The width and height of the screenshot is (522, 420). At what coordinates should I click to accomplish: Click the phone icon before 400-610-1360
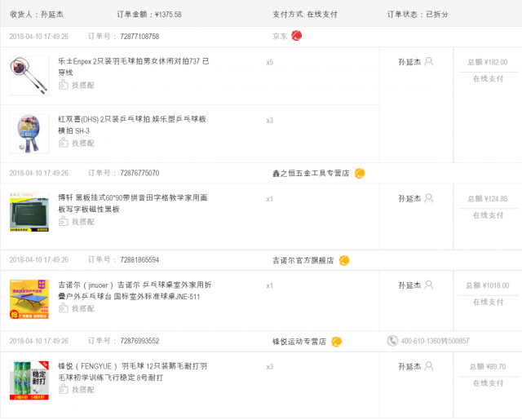point(392,341)
